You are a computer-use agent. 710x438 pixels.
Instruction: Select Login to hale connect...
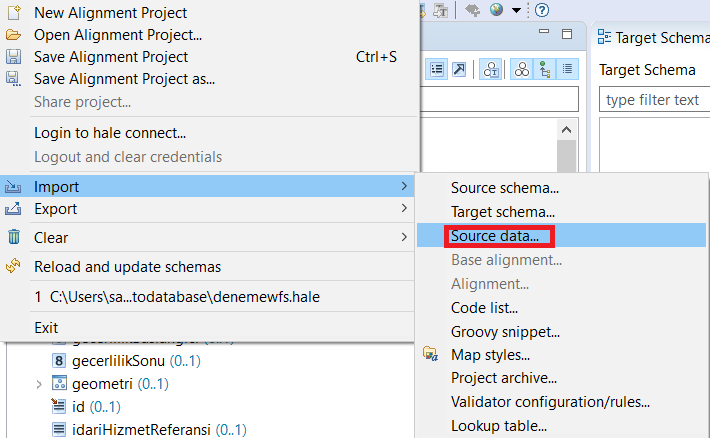(110, 133)
